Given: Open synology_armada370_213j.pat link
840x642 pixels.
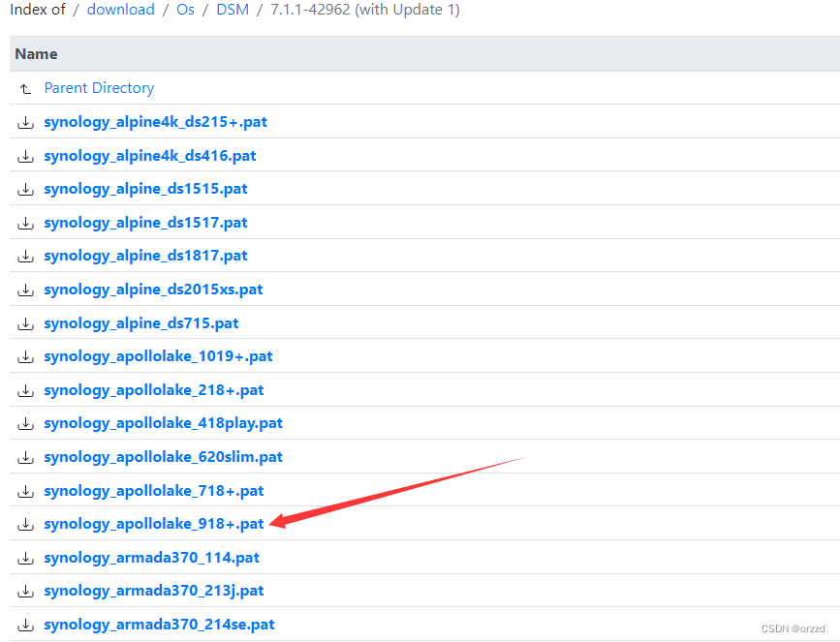Looking at the screenshot, I should pos(154,591).
